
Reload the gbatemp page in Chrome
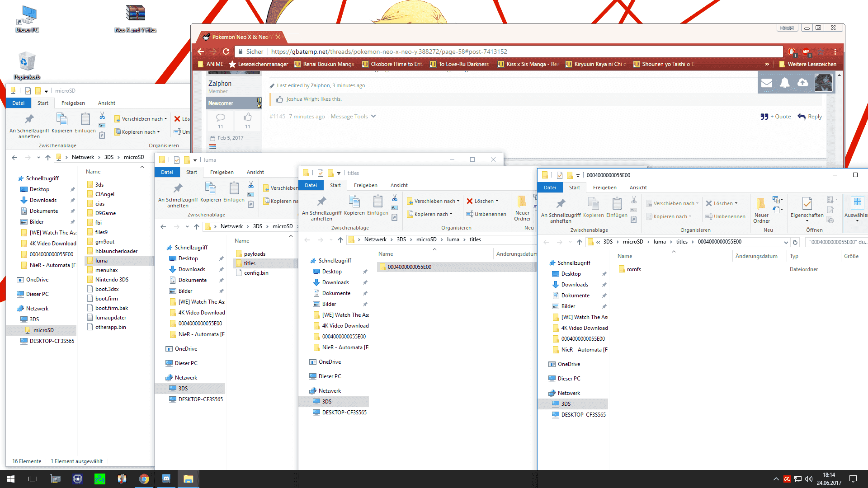click(226, 52)
